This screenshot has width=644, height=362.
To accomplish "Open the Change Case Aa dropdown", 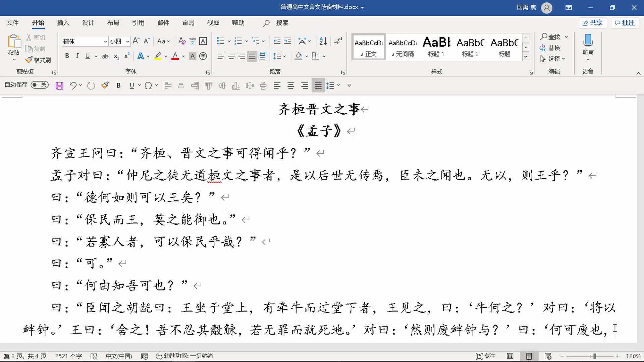I will click(x=163, y=41).
